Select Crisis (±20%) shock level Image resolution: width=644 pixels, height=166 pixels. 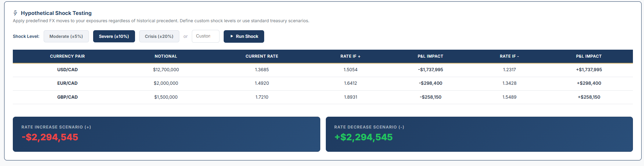tap(159, 36)
